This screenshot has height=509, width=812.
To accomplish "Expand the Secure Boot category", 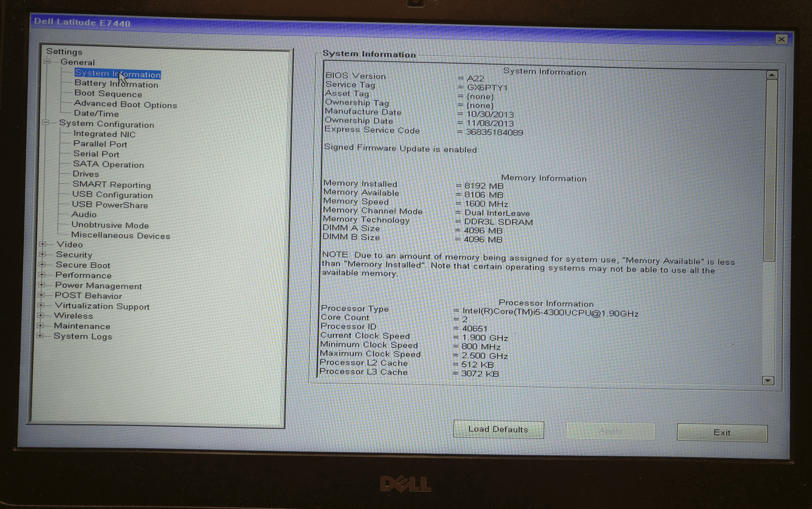I will click(42, 264).
